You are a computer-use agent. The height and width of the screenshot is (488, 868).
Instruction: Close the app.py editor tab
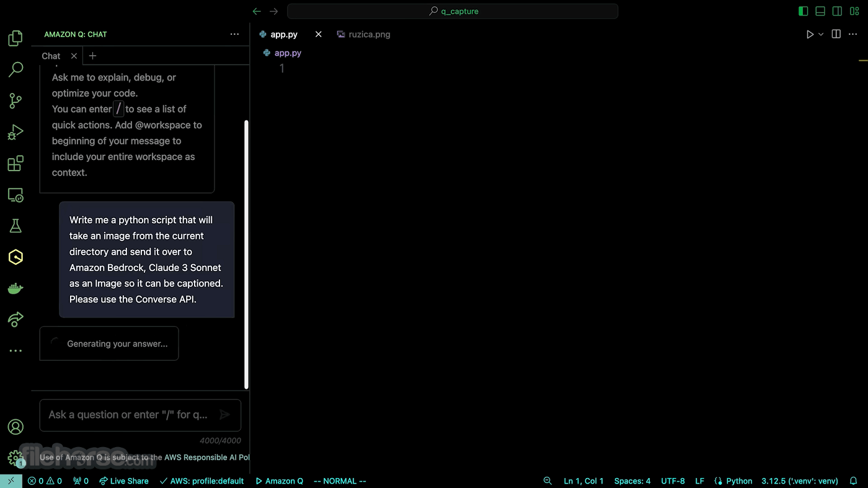(319, 35)
